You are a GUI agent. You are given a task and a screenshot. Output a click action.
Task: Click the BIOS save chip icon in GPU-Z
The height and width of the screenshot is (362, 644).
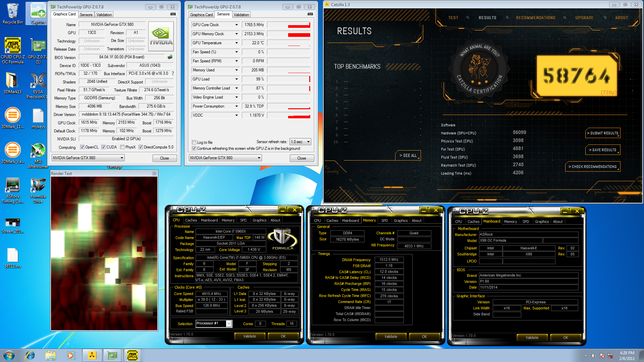point(170,57)
